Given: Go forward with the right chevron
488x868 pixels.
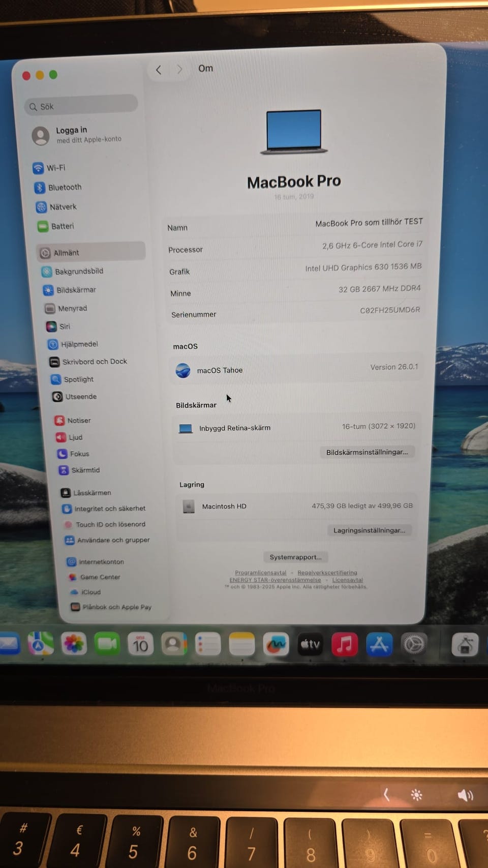Looking at the screenshot, I should 179,69.
